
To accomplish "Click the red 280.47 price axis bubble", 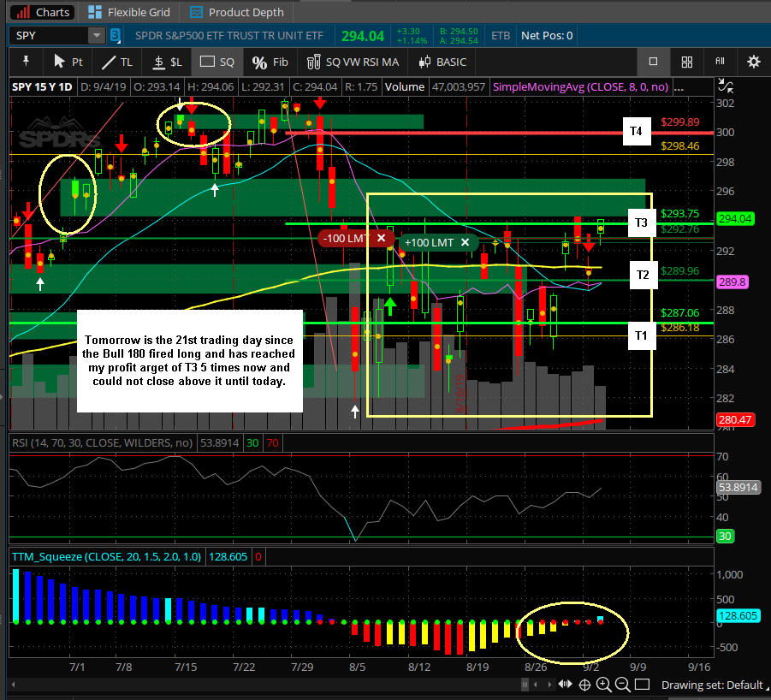I will pos(734,419).
